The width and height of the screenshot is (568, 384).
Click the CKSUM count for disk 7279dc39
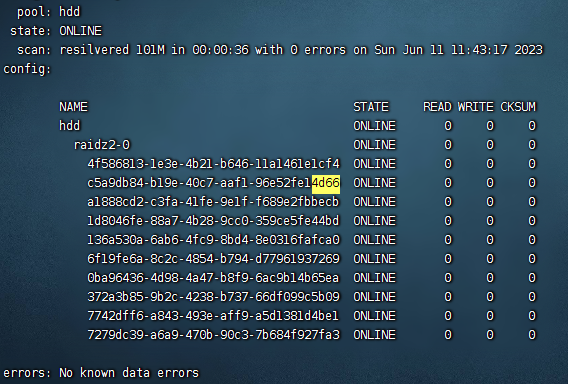coord(532,335)
